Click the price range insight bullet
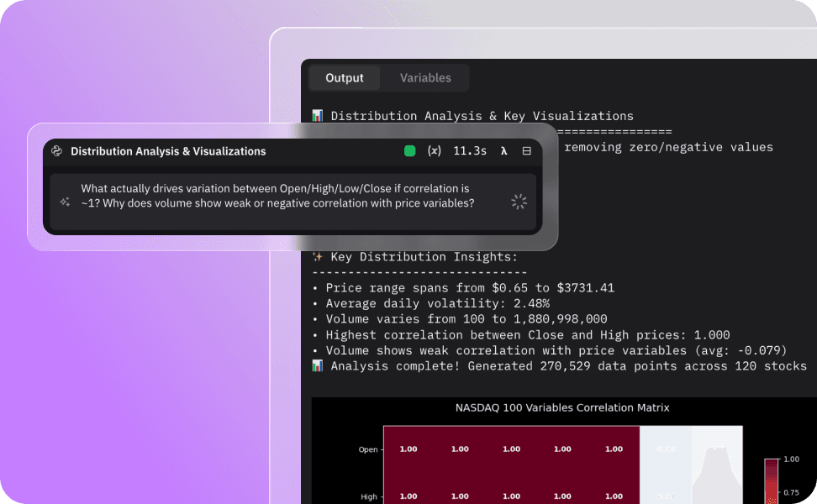817x504 pixels. coord(466,287)
